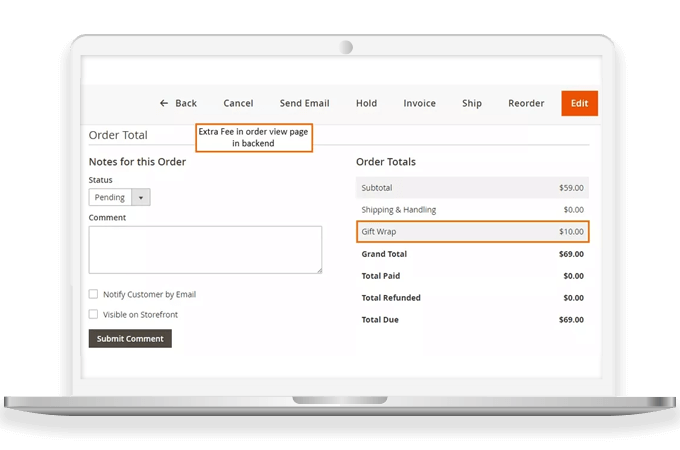Viewport: 680px width, 450px height.
Task: Enable Visible on Storefront checkbox
Action: pos(93,314)
